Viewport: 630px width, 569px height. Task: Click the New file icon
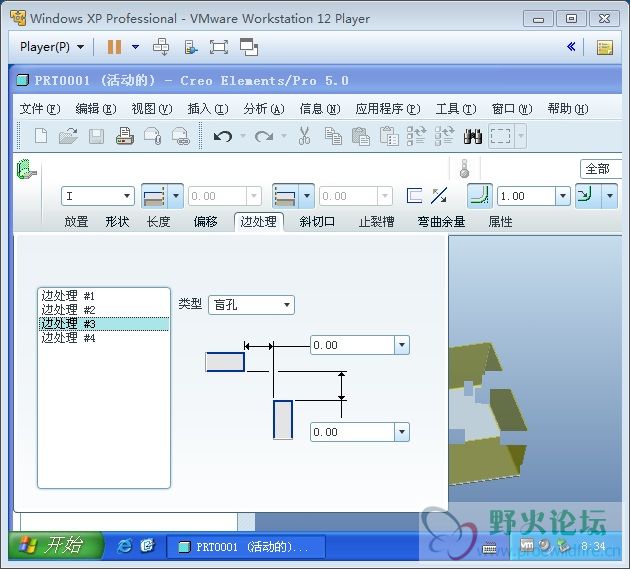tap(41, 136)
